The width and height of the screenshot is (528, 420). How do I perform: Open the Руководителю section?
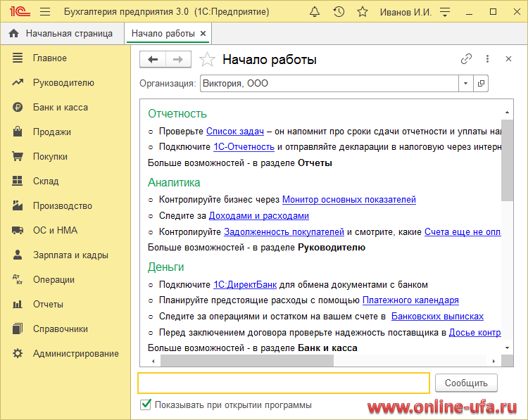point(63,82)
